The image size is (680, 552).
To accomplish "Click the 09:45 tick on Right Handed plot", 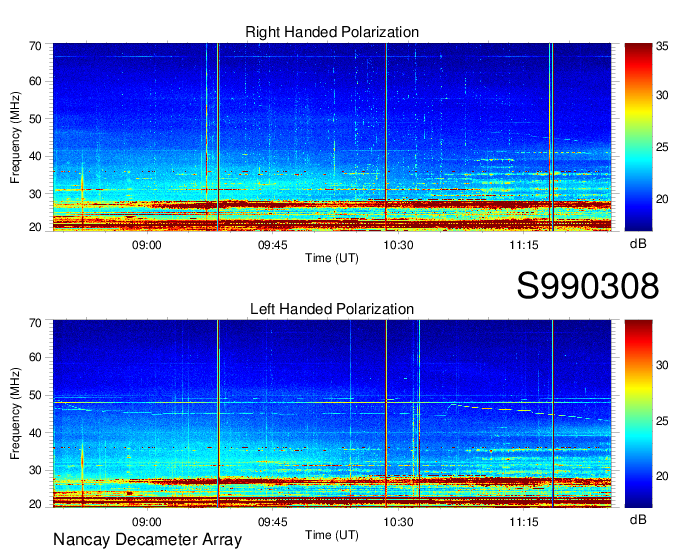I will [272, 245].
